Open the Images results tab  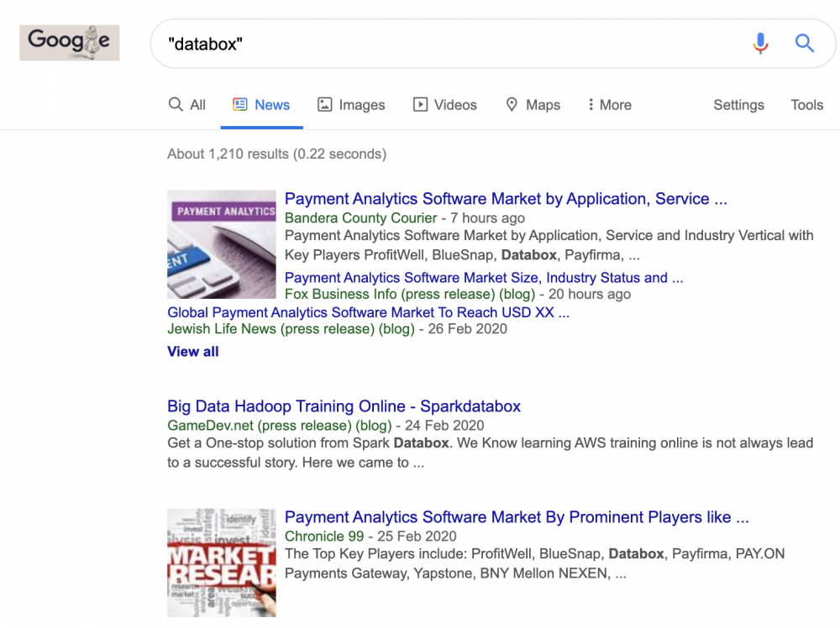point(351,105)
